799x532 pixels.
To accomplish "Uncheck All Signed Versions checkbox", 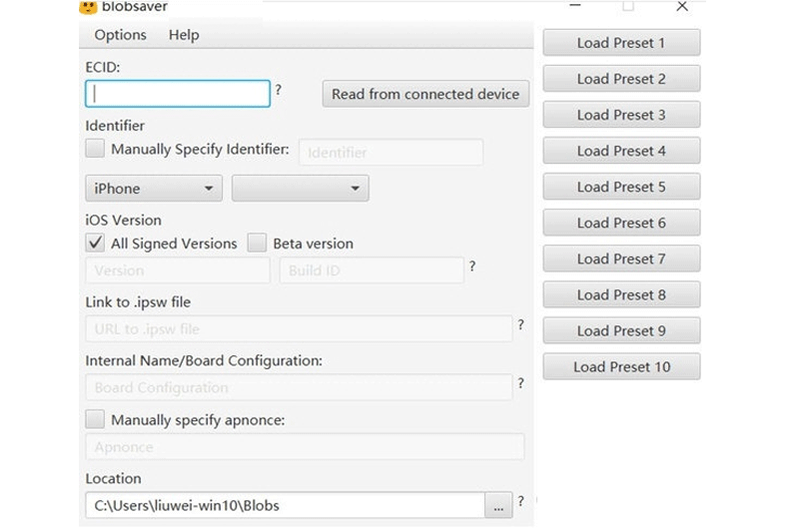I will point(95,243).
